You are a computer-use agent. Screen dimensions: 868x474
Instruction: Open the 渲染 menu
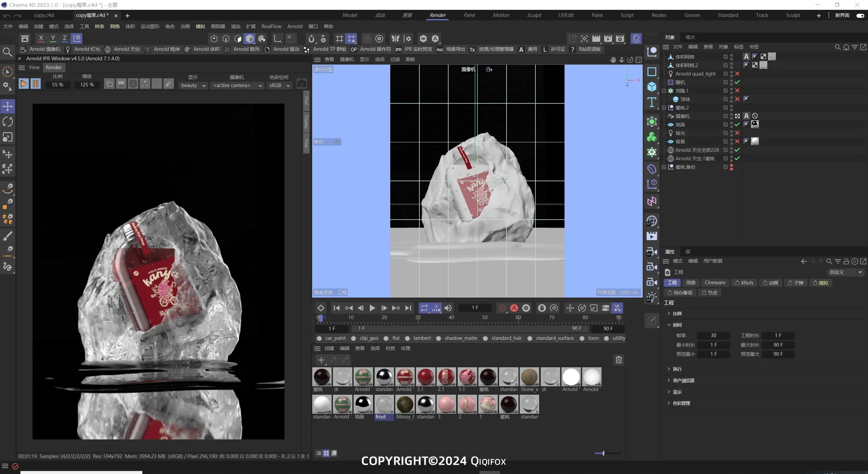click(x=236, y=26)
